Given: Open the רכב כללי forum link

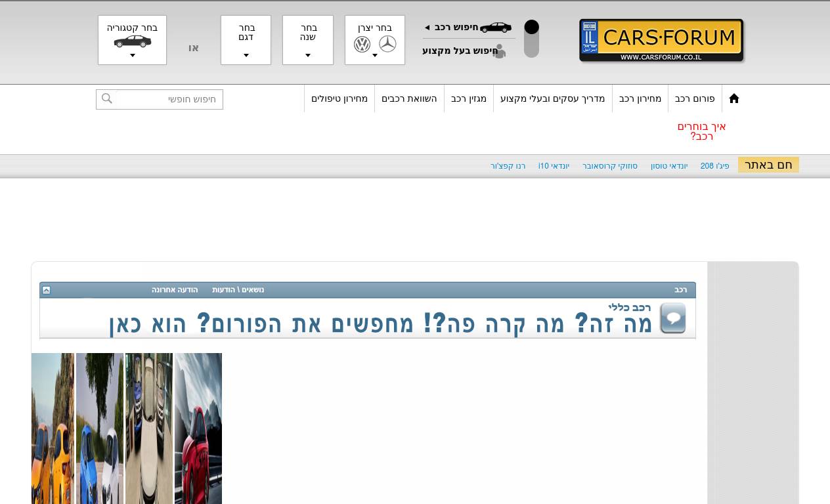Looking at the screenshot, I should pyautogui.click(x=629, y=307).
